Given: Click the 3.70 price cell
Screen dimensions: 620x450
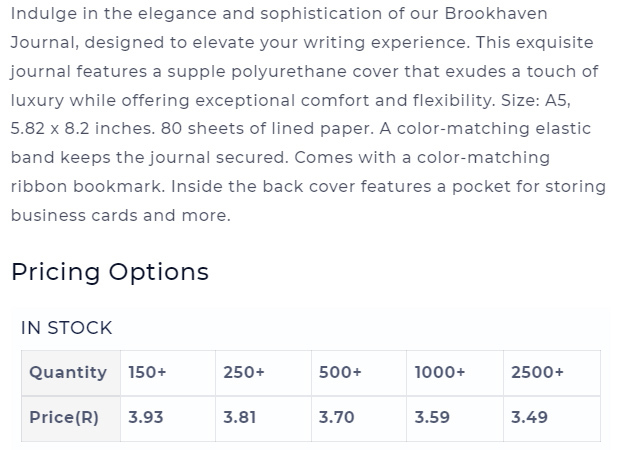Looking at the screenshot, I should click(359, 419).
